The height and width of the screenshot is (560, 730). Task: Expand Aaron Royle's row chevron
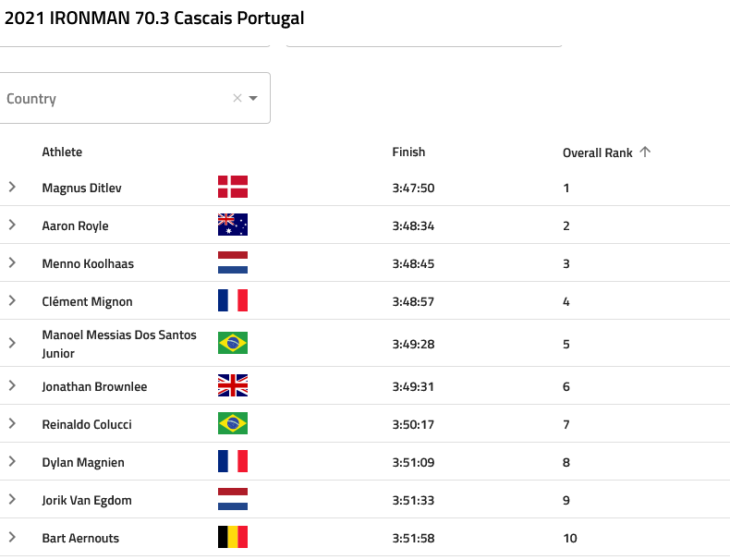13,225
